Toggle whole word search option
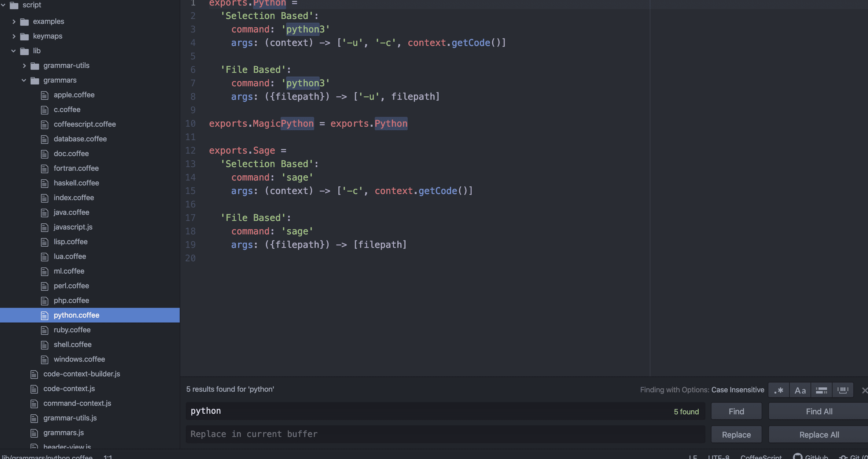 coord(842,390)
